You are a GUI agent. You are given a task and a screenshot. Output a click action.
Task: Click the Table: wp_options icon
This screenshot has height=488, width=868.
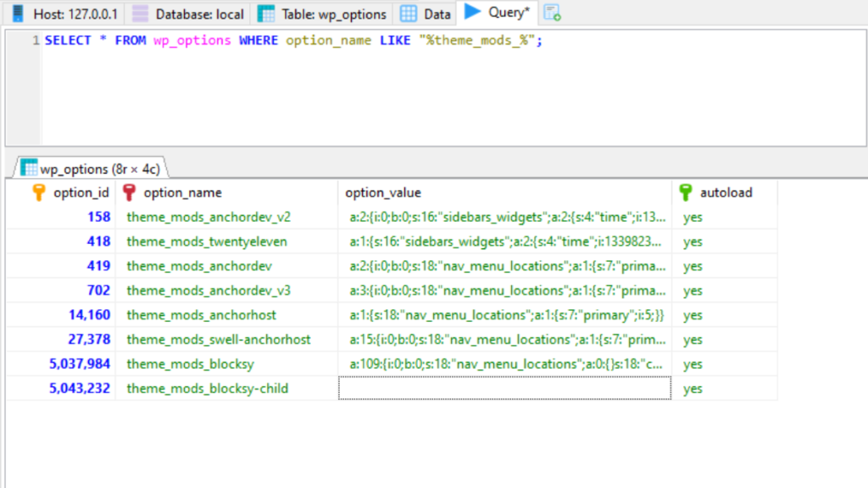(266, 14)
